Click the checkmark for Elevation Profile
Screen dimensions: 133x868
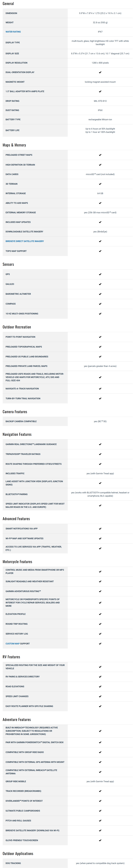pyautogui.click(x=100, y=614)
